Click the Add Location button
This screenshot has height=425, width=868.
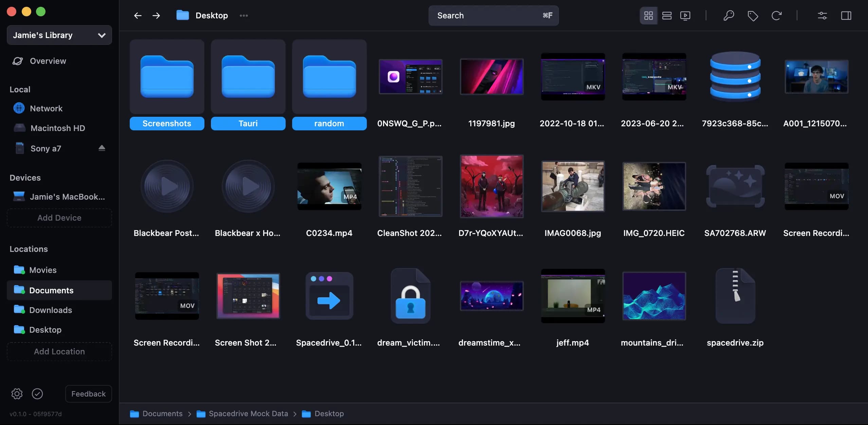click(59, 352)
